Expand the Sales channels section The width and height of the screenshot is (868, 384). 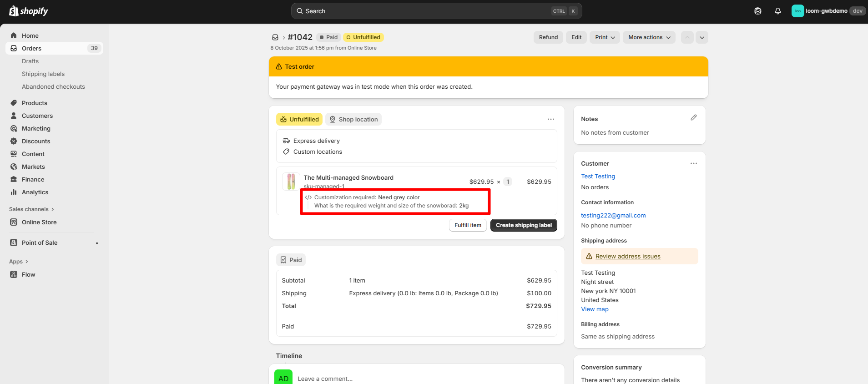point(31,209)
